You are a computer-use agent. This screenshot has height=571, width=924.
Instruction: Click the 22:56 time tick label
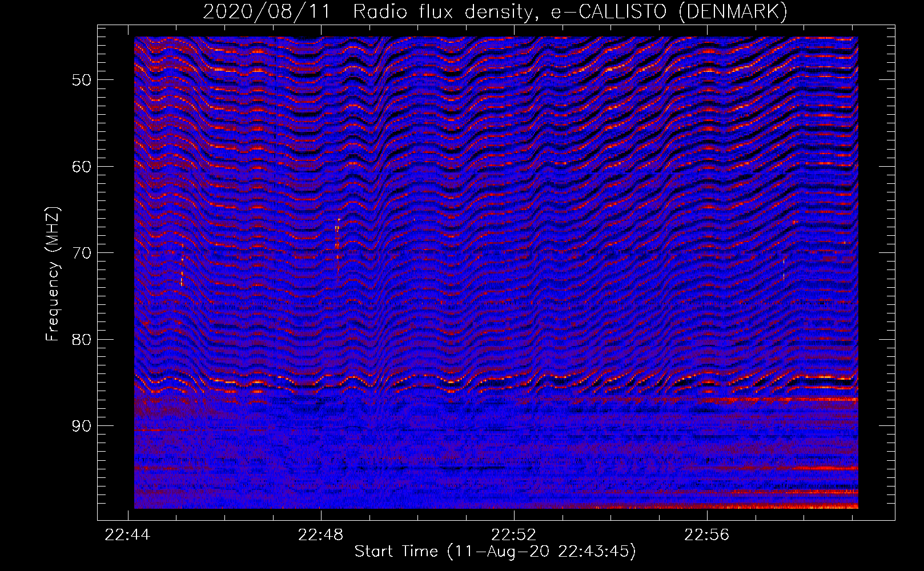707,535
